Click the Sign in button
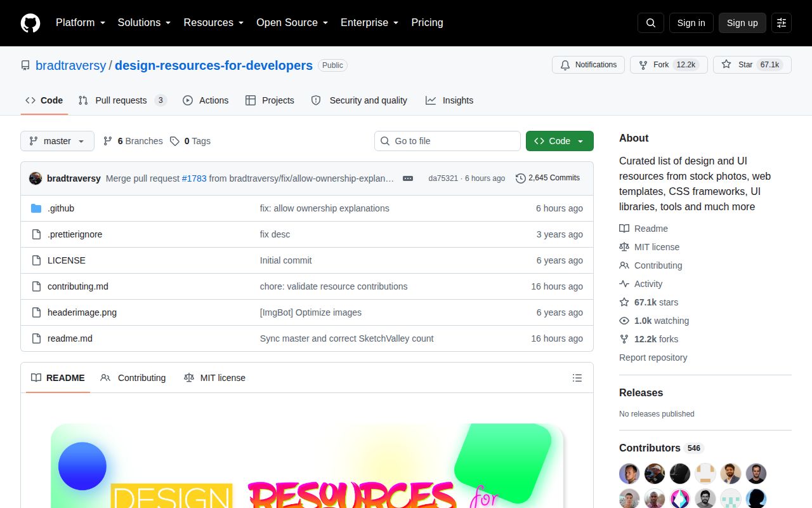The image size is (812, 508). click(x=691, y=23)
